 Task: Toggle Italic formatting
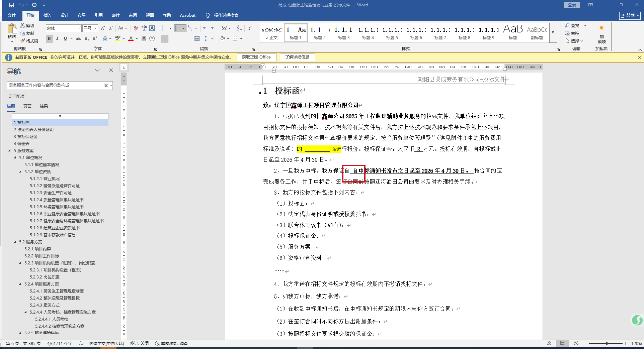57,38
